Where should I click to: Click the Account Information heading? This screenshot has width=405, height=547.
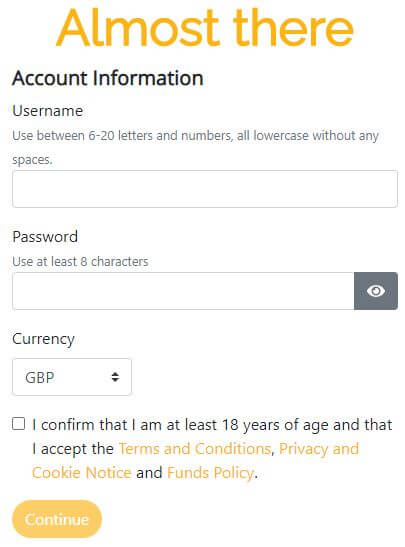click(107, 78)
